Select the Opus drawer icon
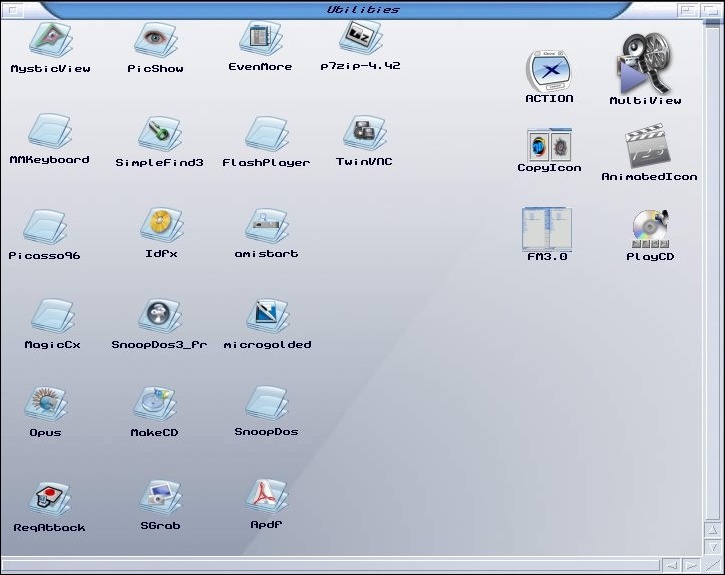The height and width of the screenshot is (575, 725). 46,404
